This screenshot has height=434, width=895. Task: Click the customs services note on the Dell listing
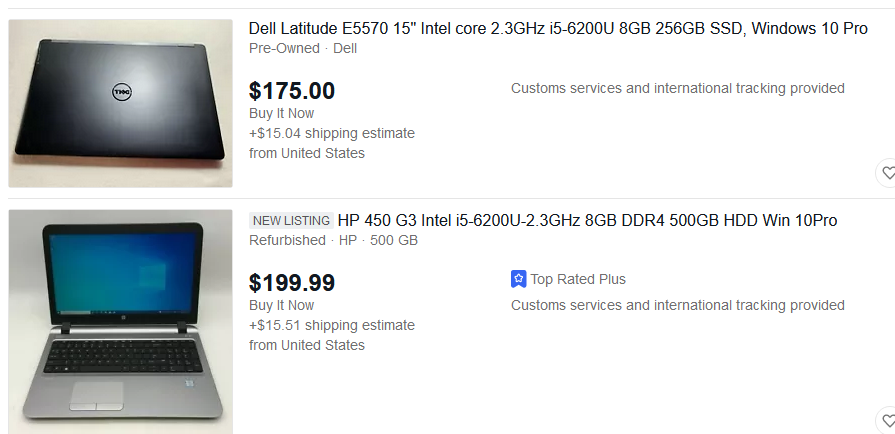pyautogui.click(x=677, y=88)
